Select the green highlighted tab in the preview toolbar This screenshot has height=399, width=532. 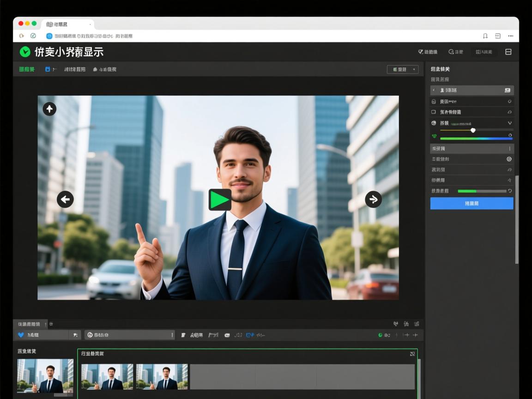26,69
